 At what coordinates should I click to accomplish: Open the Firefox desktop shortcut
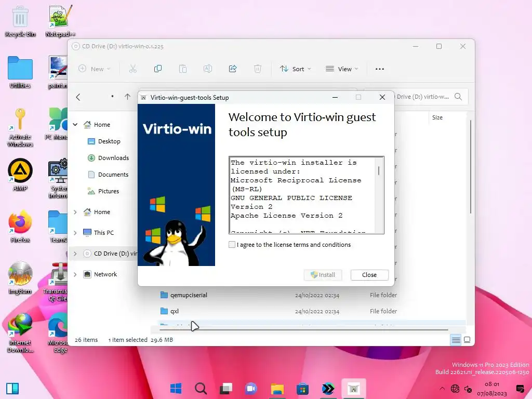pyautogui.click(x=20, y=227)
